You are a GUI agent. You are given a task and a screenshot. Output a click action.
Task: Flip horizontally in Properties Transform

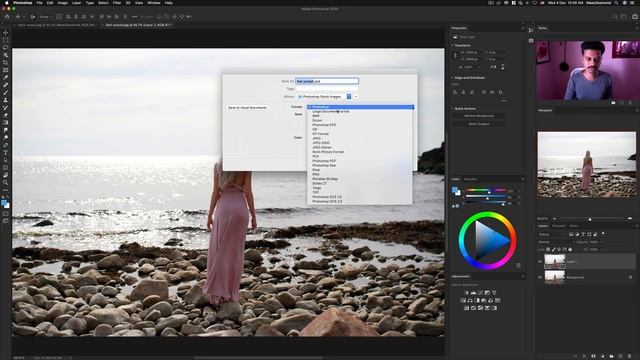pos(493,67)
